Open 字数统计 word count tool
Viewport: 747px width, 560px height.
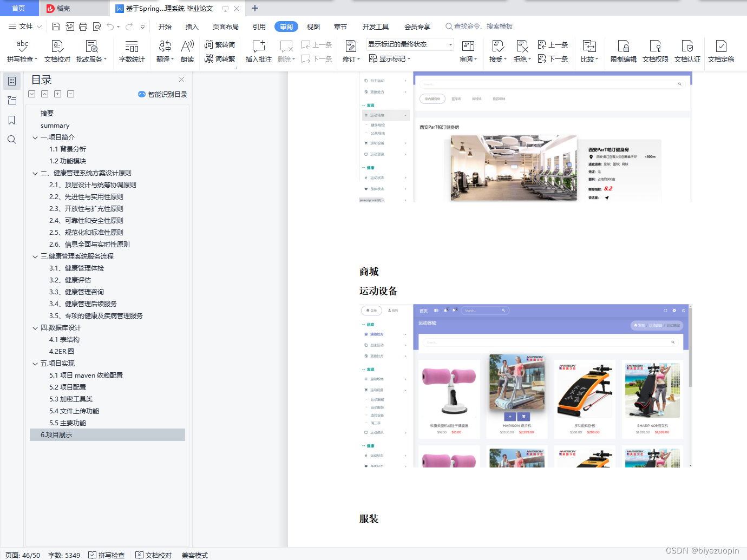132,51
